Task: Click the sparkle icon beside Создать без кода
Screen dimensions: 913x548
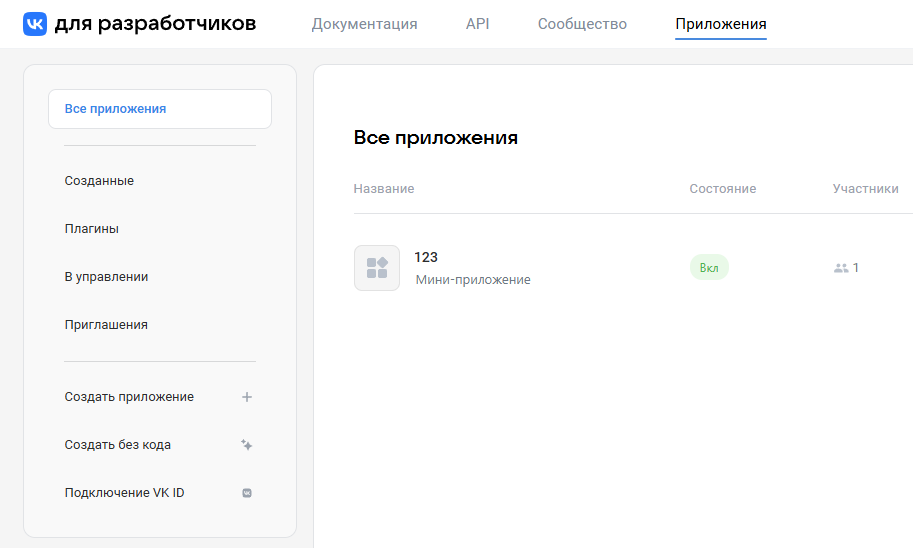Action: pos(247,445)
